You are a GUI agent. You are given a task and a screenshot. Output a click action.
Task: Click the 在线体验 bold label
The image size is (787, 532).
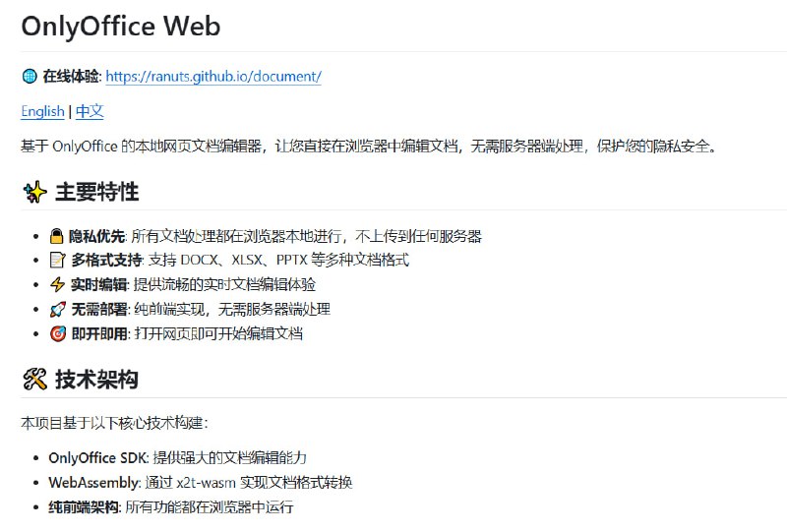click(71, 77)
